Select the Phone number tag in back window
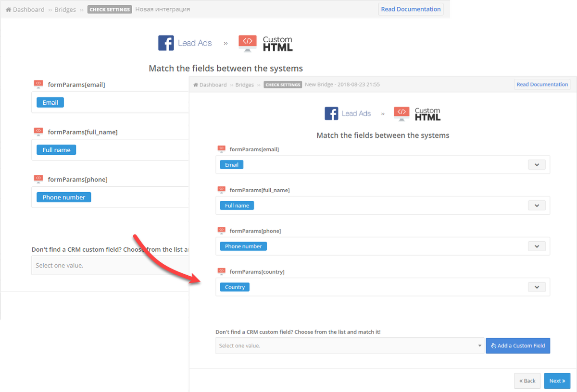Viewport: 577px width, 392px height. point(63,197)
